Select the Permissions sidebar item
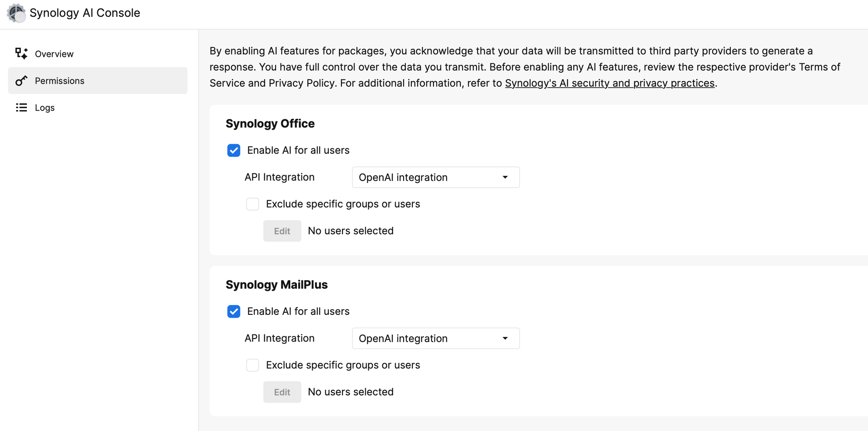The height and width of the screenshot is (431, 868). point(98,81)
